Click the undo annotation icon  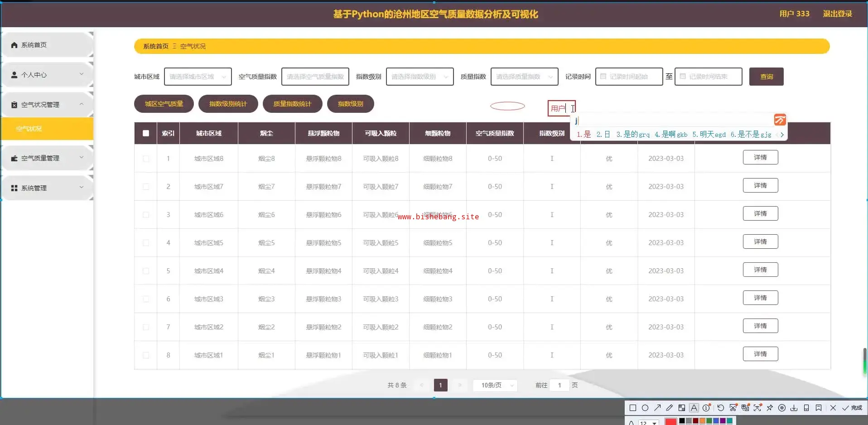tap(720, 408)
